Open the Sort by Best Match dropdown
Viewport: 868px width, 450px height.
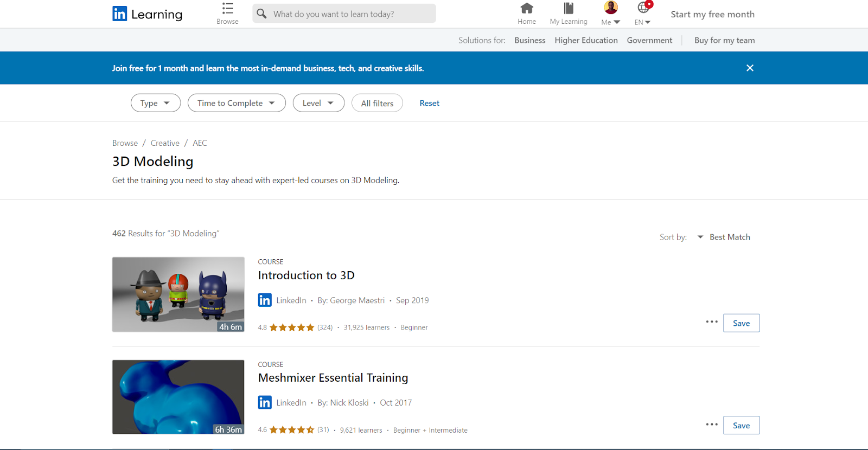[724, 237]
